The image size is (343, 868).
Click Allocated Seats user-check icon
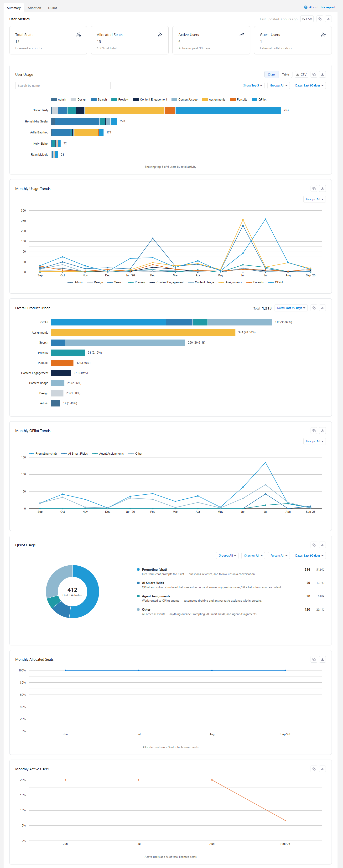pos(160,34)
